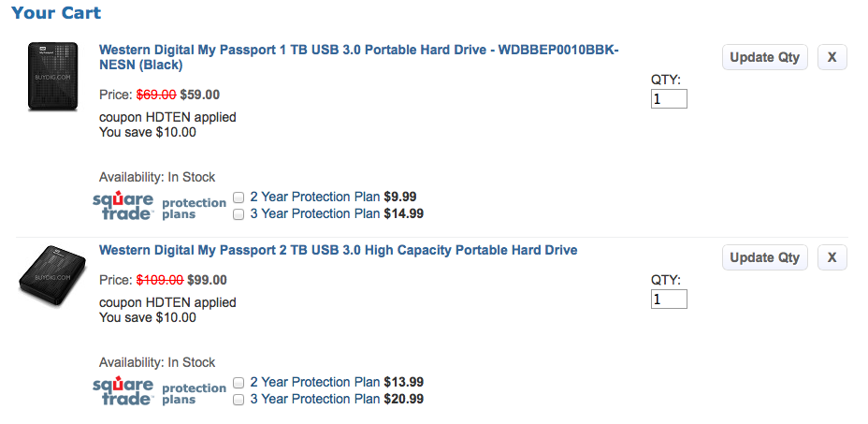Image resolution: width=868 pixels, height=424 pixels.
Task: Remove the 1 TB drive with X button
Action: pos(832,57)
